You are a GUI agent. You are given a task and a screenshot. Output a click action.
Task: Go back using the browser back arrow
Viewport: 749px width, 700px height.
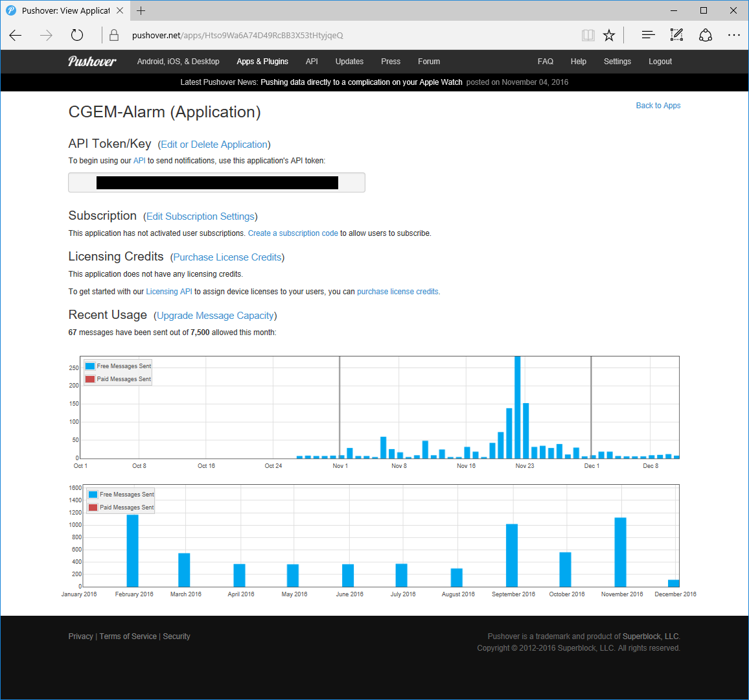click(16, 36)
